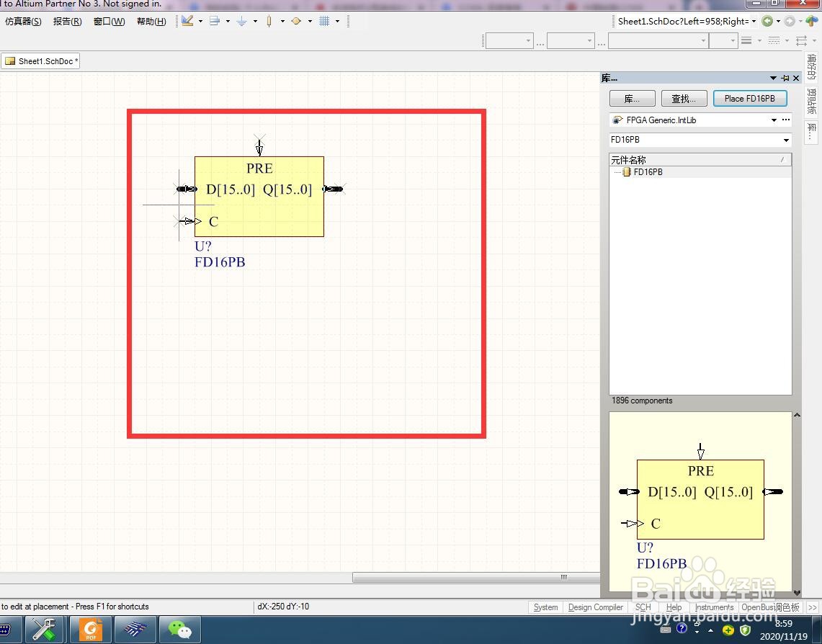Click the OpenBus调色板 status bar button
The height and width of the screenshot is (644, 822).
[771, 607]
